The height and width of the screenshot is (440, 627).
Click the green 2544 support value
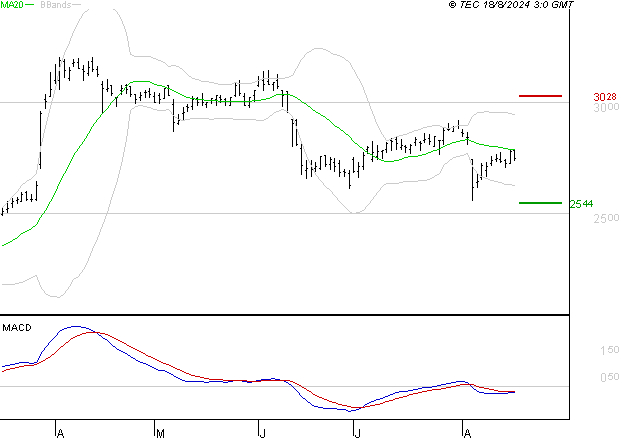[x=581, y=204]
